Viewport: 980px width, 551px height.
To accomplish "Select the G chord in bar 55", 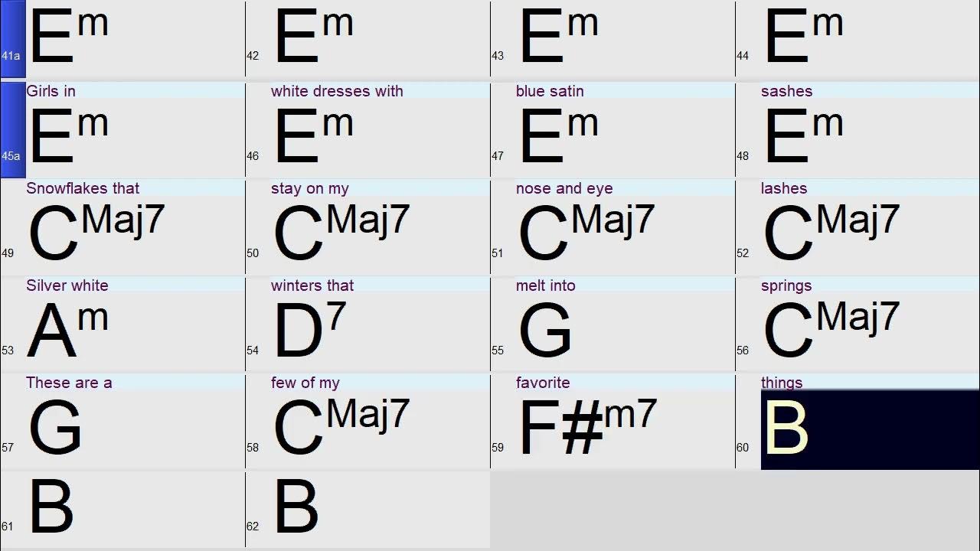I will (545, 331).
